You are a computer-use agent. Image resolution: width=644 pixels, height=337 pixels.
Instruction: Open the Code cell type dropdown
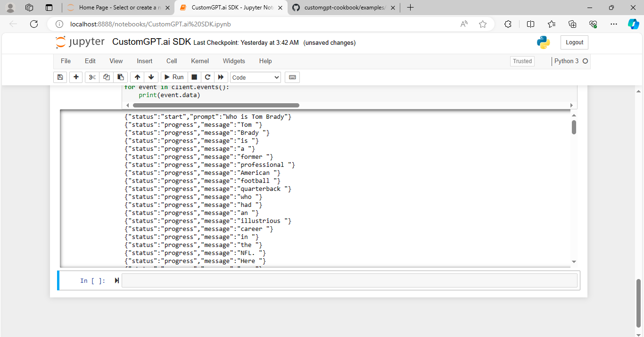(255, 77)
